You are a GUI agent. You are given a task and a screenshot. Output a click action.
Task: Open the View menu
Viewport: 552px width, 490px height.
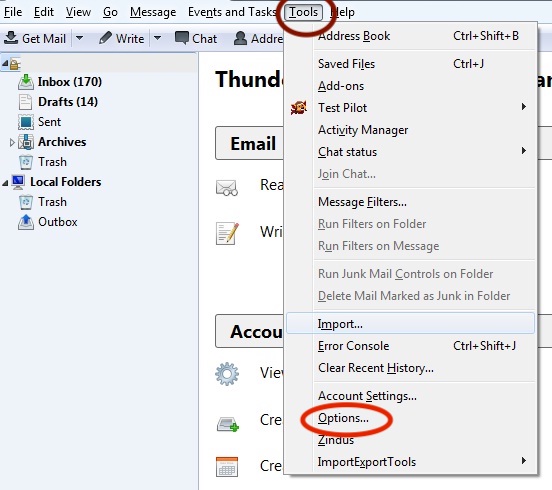point(78,12)
